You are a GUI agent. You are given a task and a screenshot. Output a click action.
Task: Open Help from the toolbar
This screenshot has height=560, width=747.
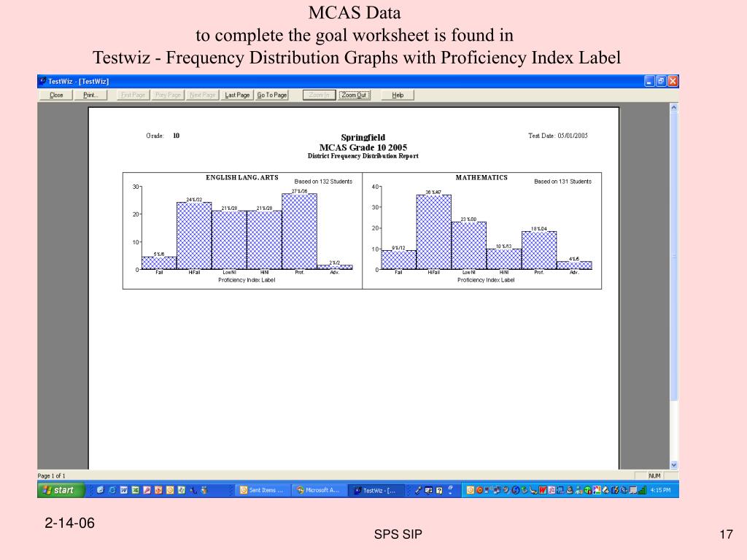pos(398,96)
